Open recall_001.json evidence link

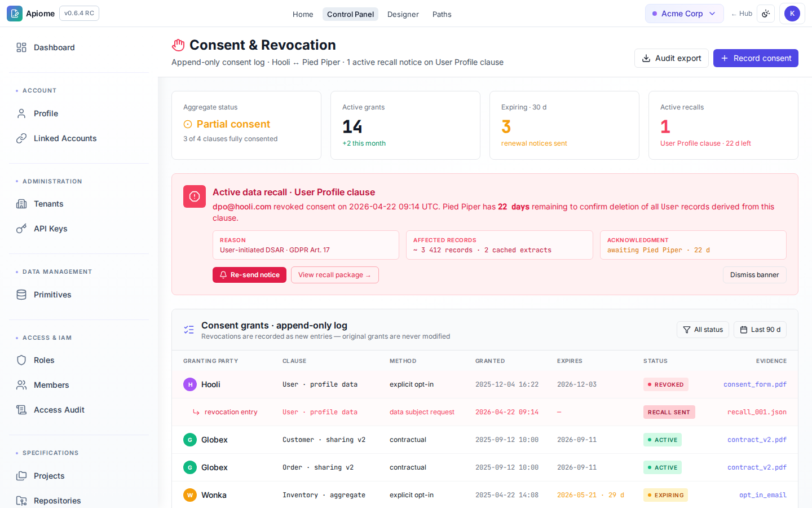757,412
